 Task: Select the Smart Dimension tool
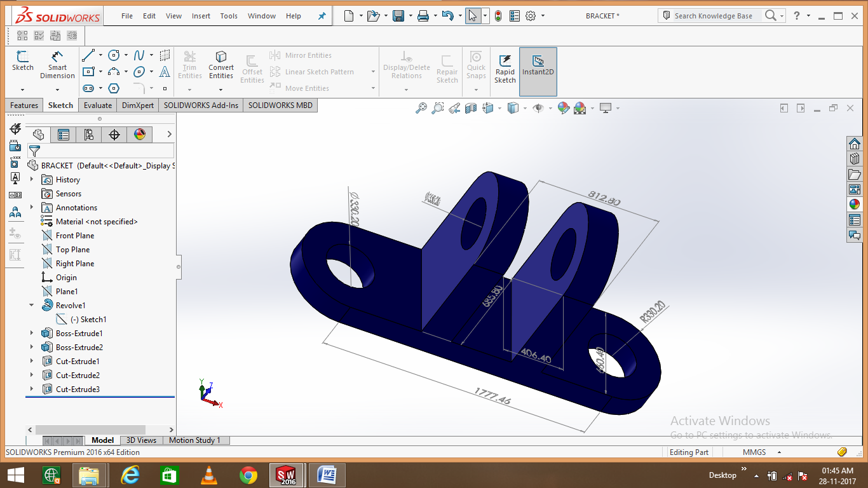(57, 63)
